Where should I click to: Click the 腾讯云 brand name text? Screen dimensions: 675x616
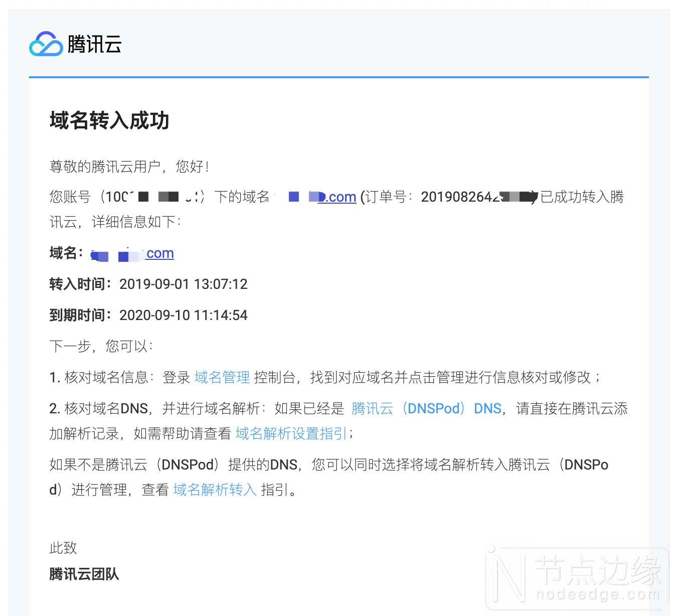(x=95, y=44)
